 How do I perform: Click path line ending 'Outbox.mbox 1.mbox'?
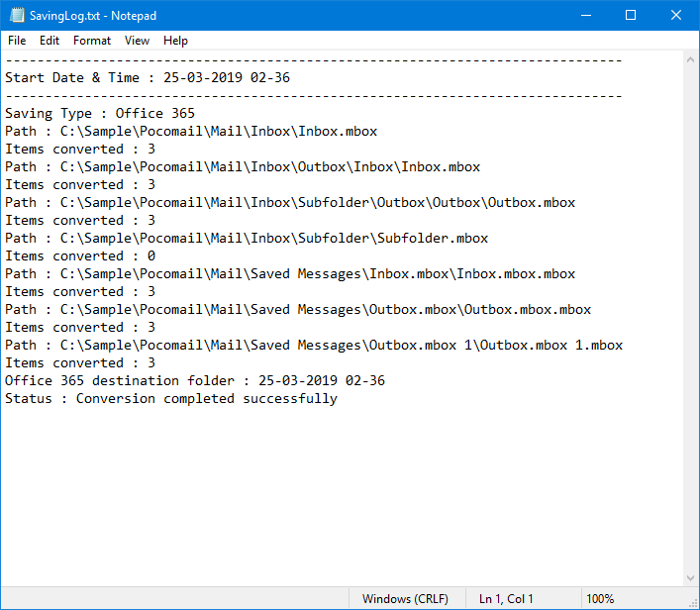click(314, 346)
